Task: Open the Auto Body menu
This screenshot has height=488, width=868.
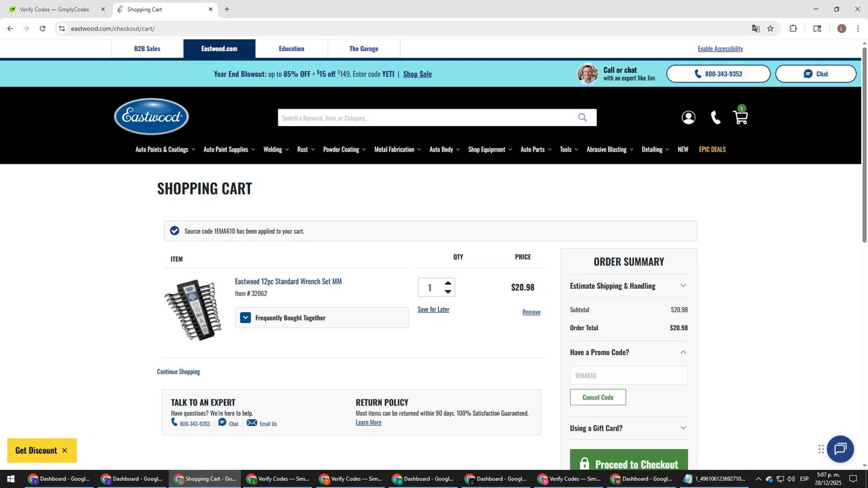Action: click(x=444, y=149)
